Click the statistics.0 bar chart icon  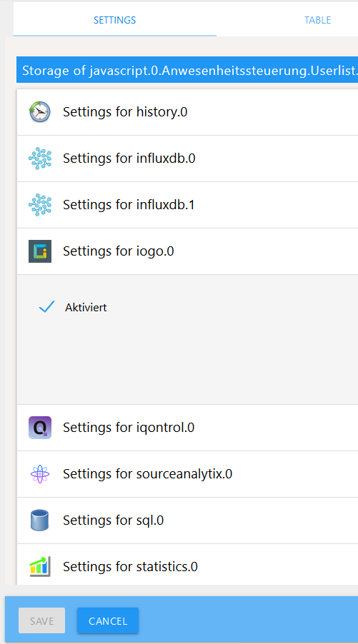[40, 567]
